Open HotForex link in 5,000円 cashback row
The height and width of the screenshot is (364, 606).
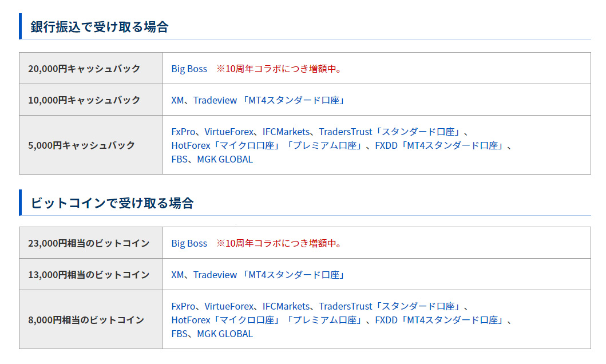pos(192,145)
